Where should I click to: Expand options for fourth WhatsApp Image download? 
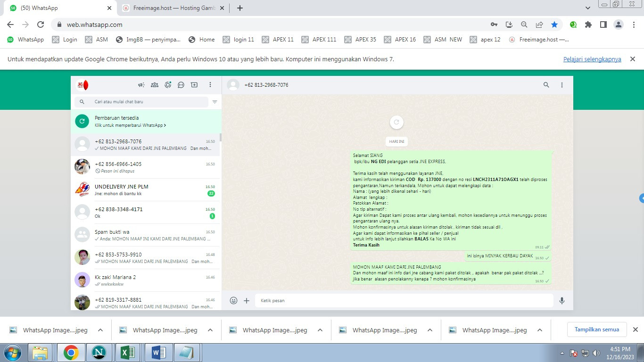430,330
